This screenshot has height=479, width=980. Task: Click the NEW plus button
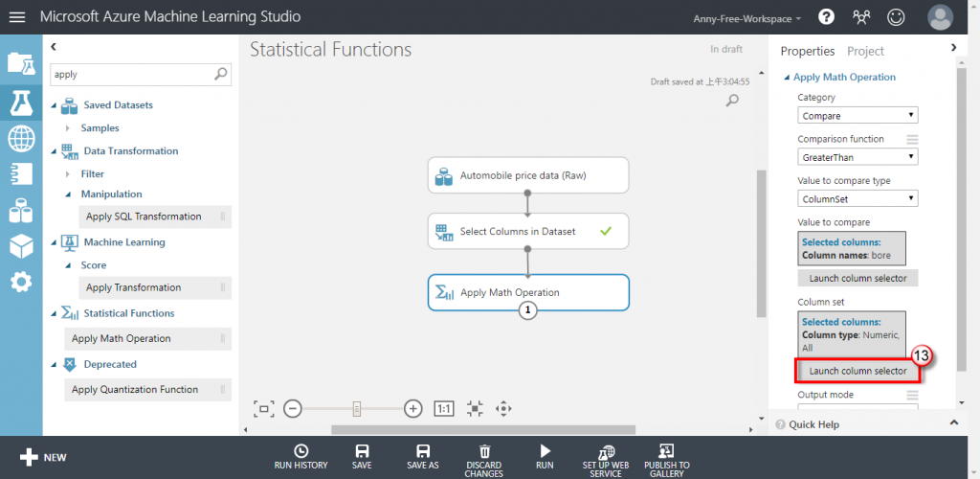pos(42,458)
